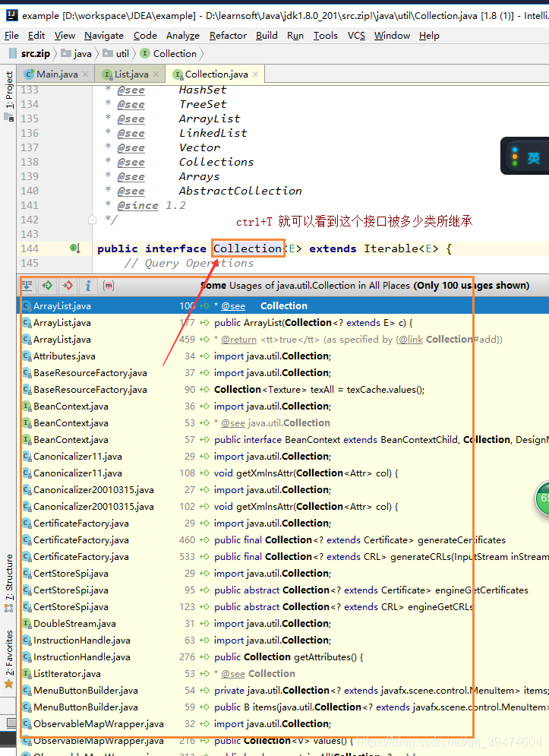The width and height of the screenshot is (549, 756).
Task: Open the File menu
Action: click(11, 36)
